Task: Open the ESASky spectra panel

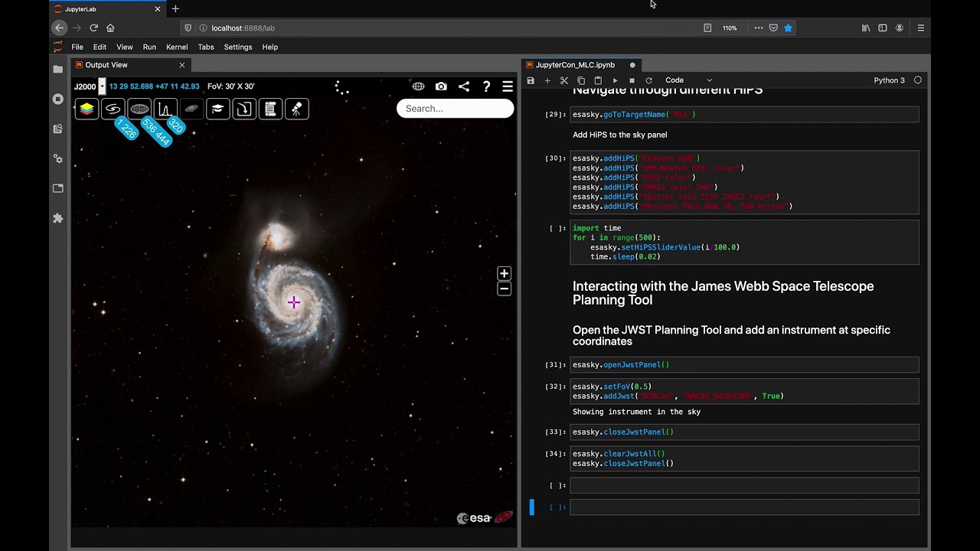Action: (165, 109)
